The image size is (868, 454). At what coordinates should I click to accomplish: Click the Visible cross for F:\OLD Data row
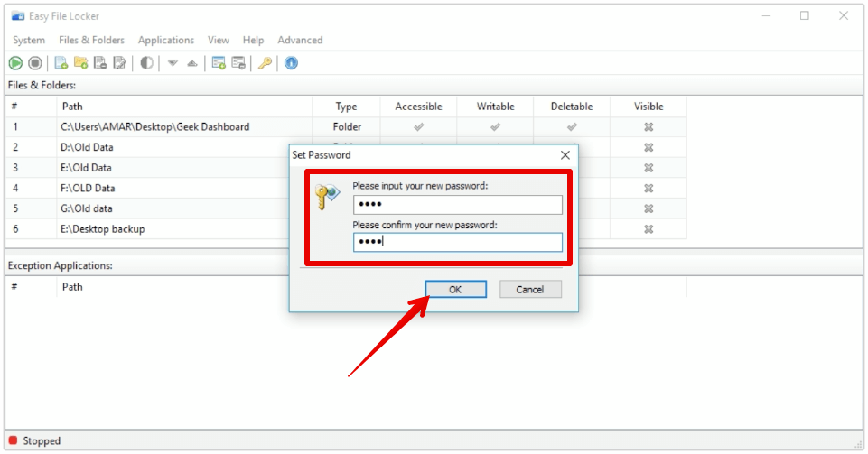[x=649, y=189]
